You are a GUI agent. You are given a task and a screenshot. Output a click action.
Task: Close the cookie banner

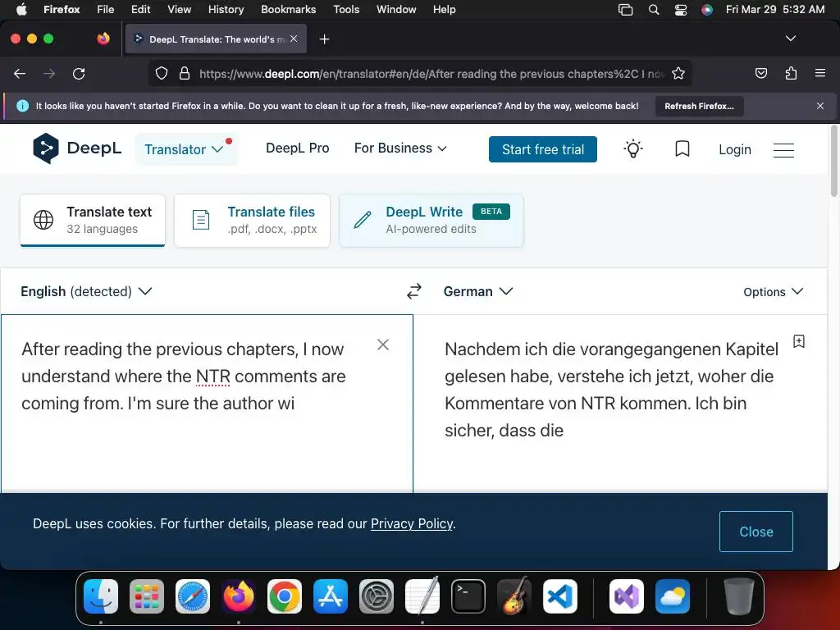tap(756, 532)
